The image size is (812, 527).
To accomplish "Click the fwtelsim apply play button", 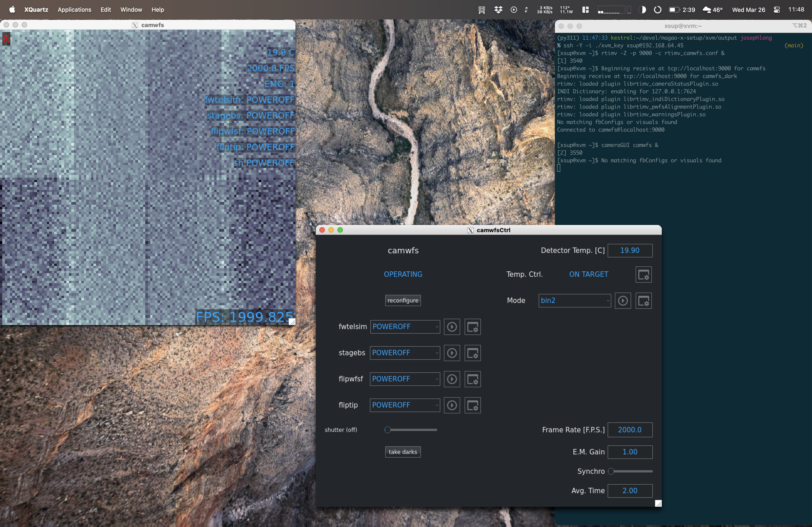I will [x=452, y=327].
